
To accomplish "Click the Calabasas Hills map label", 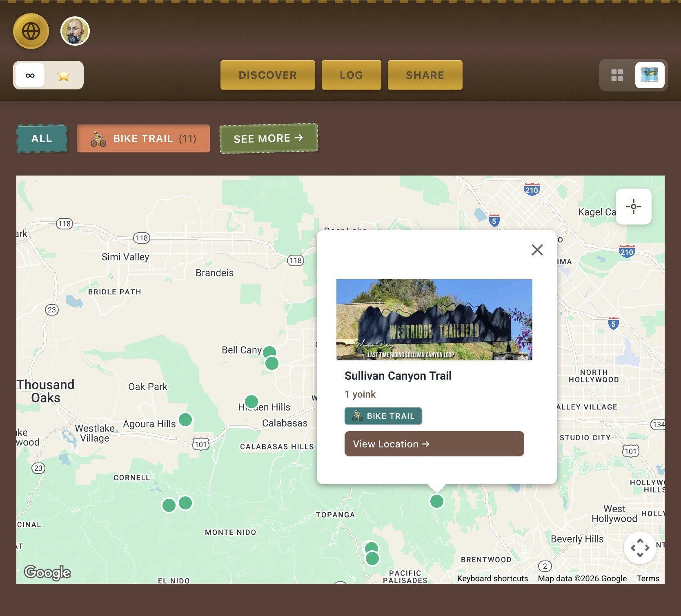I will tap(277, 447).
